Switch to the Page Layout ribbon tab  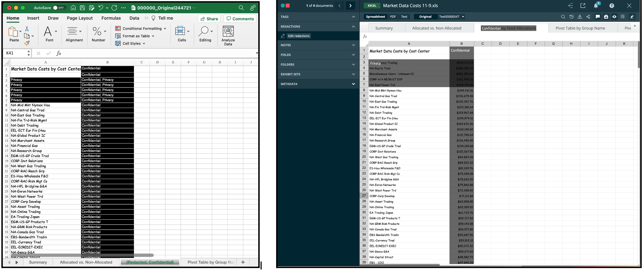coord(79,18)
